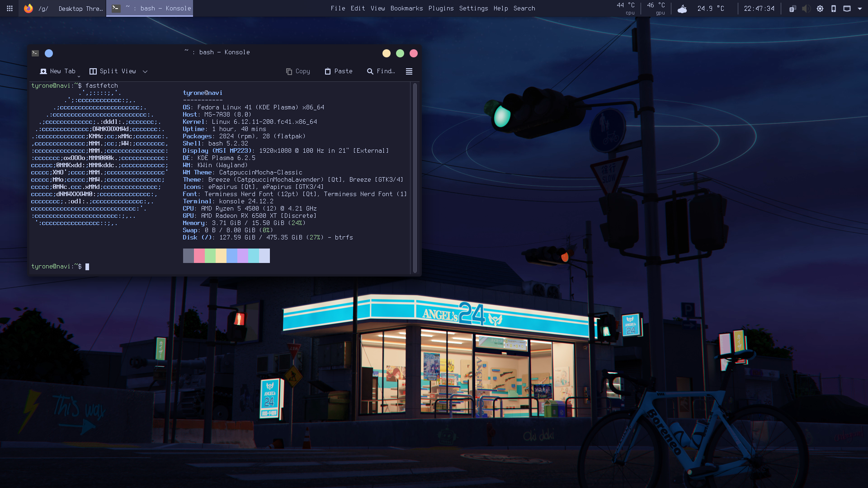Click the blue color block in fastfetch
Image resolution: width=868 pixels, height=488 pixels.
pyautogui.click(x=232, y=256)
